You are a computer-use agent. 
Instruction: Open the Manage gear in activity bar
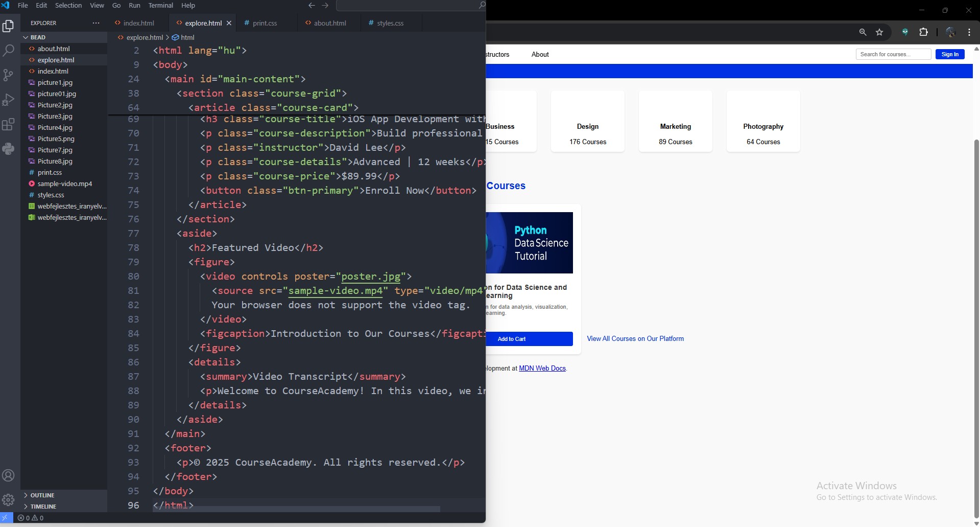[x=8, y=500]
